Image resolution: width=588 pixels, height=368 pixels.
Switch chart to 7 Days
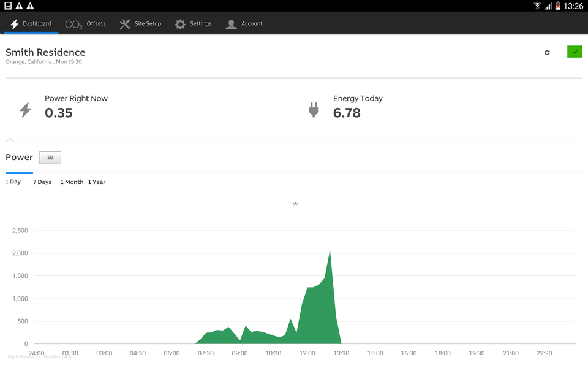click(42, 182)
